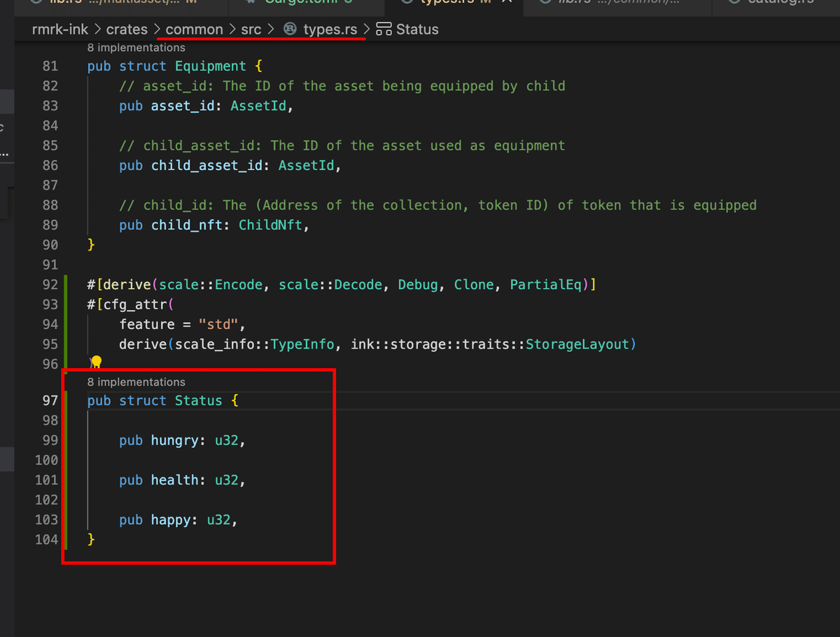
Task: Open the rmrk-ink breadcrumb segment
Action: click(60, 29)
